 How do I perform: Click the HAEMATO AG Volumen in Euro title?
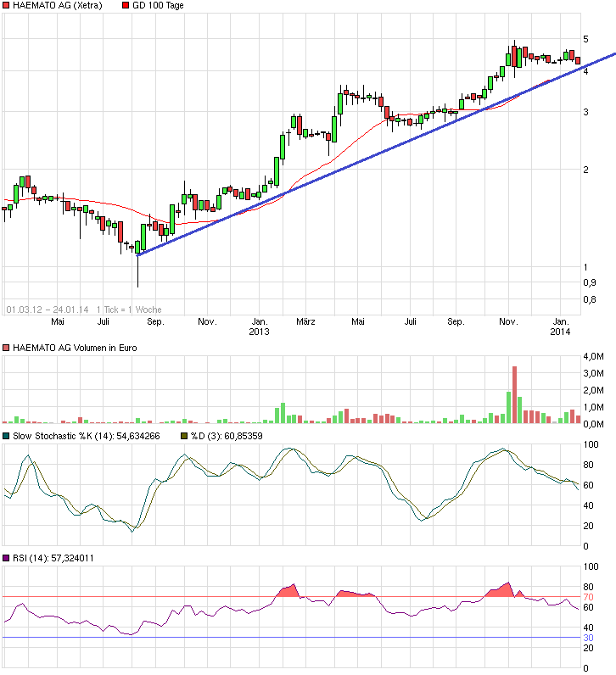pyautogui.click(x=75, y=348)
